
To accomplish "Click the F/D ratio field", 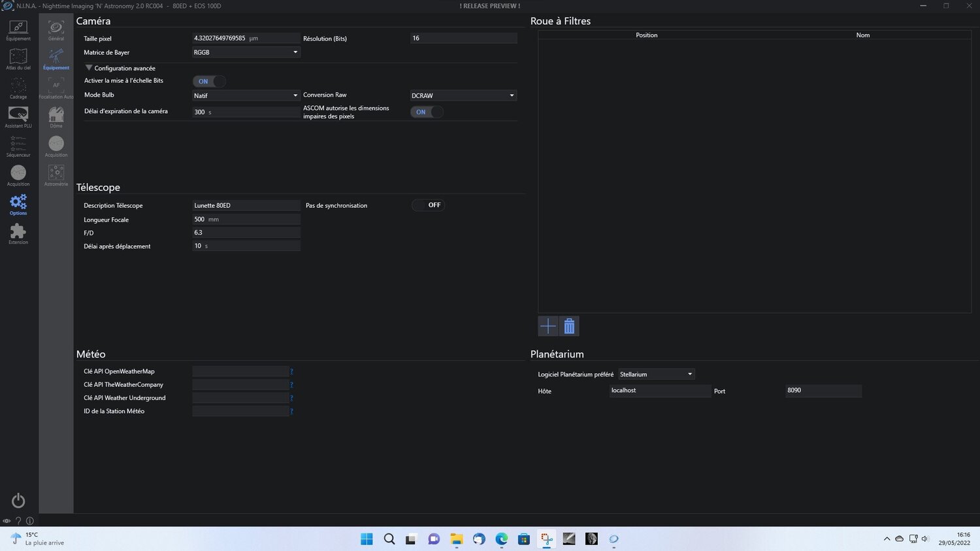I will click(246, 233).
